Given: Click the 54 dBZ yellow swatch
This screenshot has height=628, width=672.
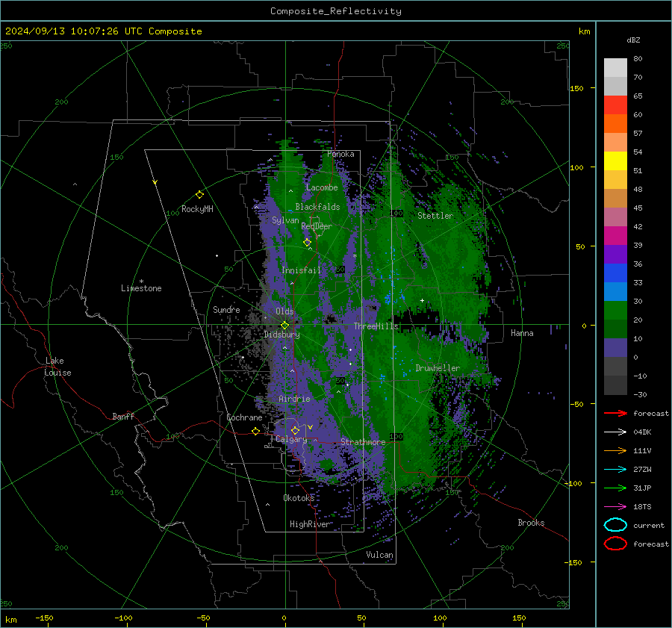Looking at the screenshot, I should [615, 161].
